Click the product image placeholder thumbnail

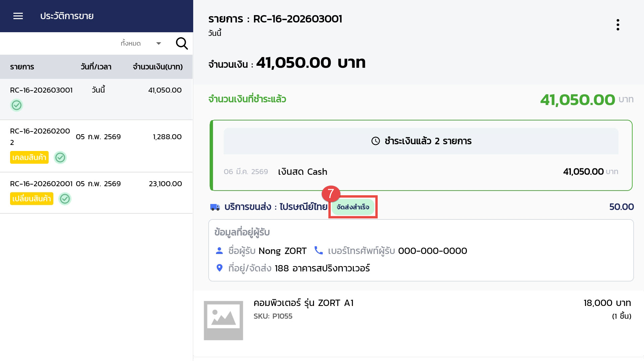(223, 320)
